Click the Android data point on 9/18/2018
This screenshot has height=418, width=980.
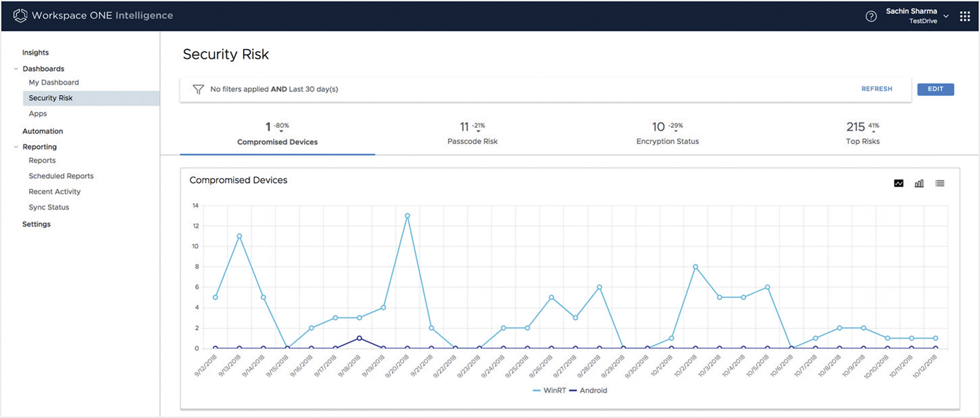pyautogui.click(x=359, y=338)
